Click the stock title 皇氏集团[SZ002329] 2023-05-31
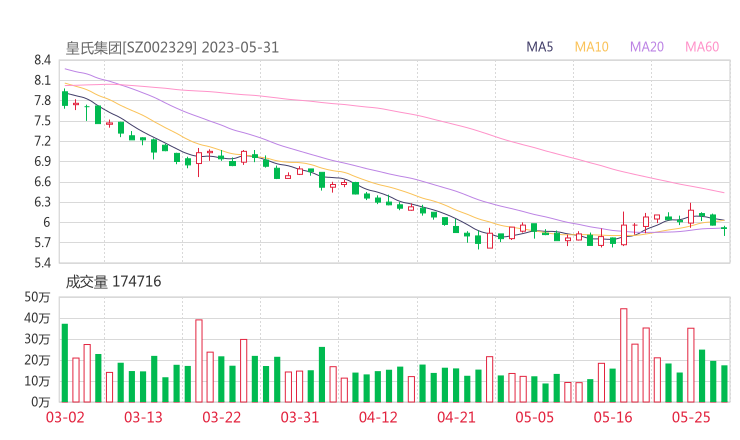Screen dimensions: 740x440 [172, 48]
